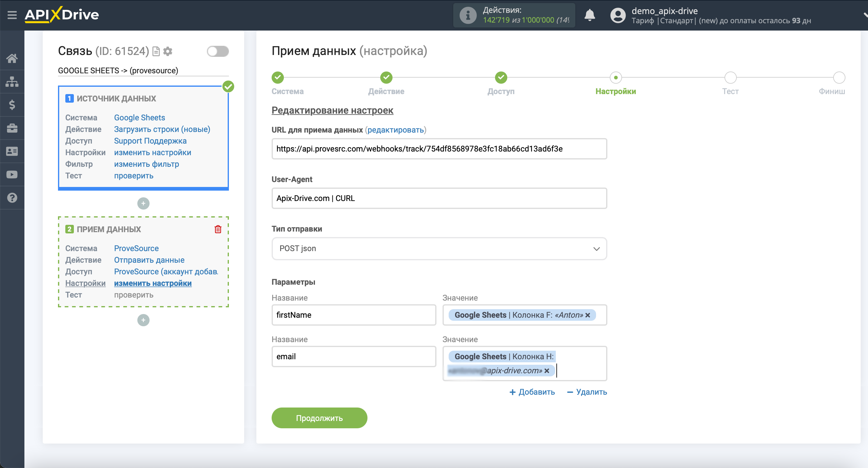This screenshot has width=868, height=468.
Task: Add a step below the data source block
Action: (x=143, y=203)
